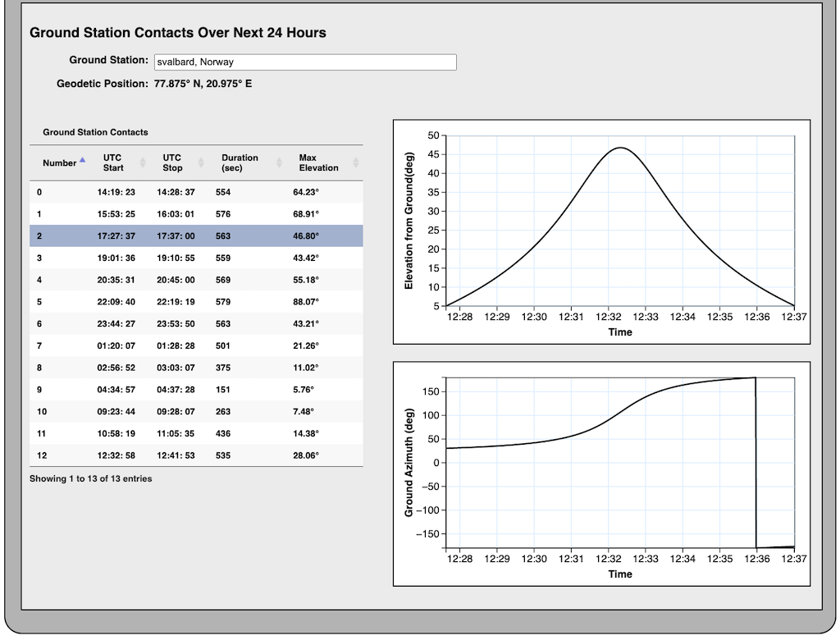Choose contact row 7 with 501 sec duration

196,345
